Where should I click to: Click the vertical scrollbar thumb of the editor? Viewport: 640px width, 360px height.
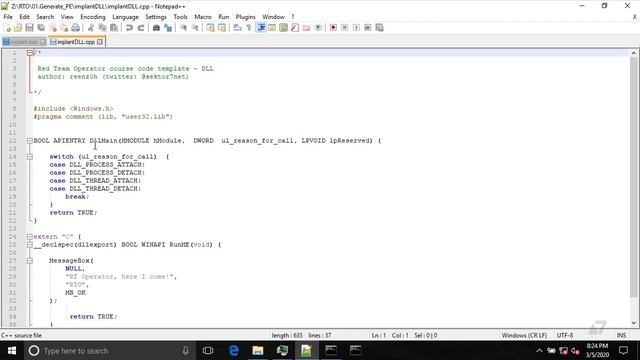tap(633, 176)
